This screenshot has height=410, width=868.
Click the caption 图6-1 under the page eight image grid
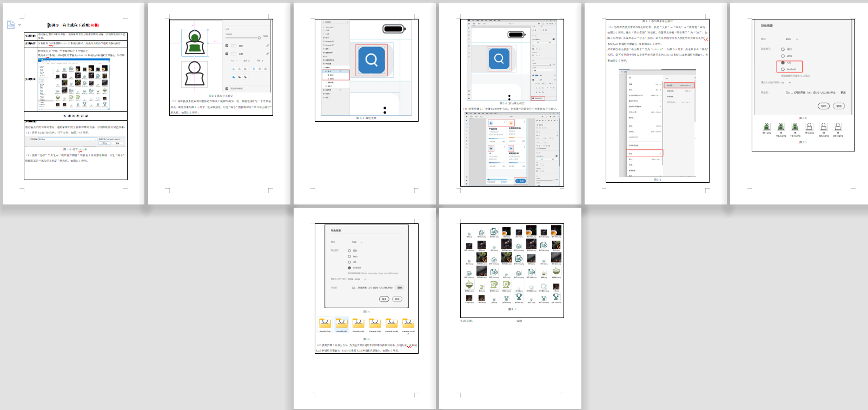pos(512,309)
